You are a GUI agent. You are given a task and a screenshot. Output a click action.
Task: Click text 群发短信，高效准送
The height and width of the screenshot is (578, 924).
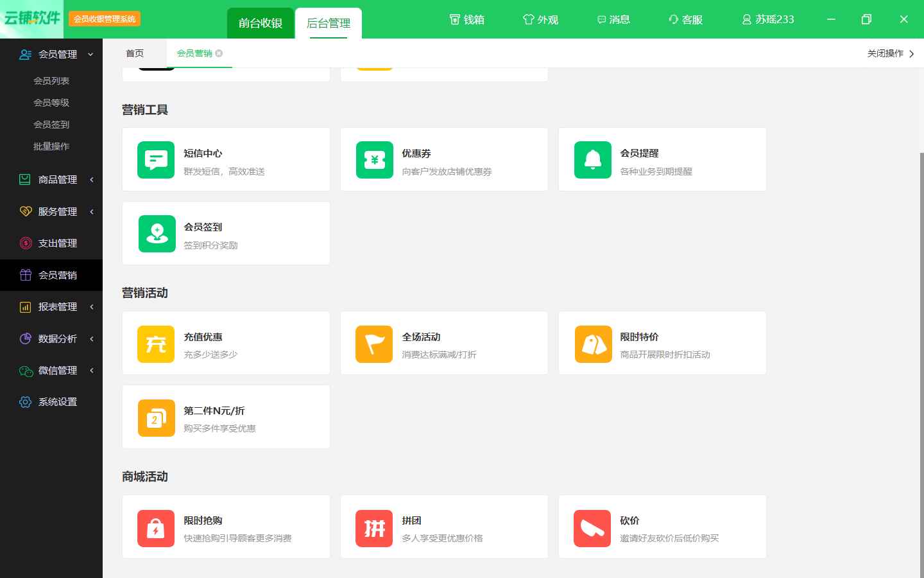pyautogui.click(x=224, y=171)
